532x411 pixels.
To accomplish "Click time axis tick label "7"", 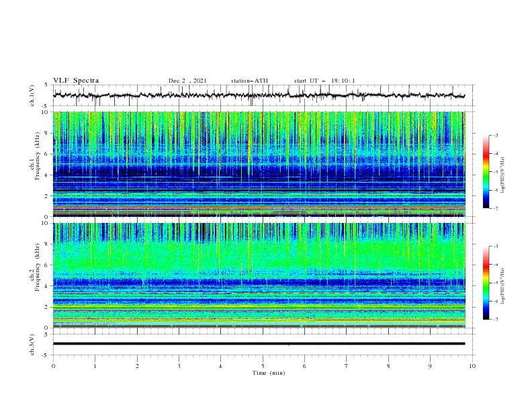I will coord(347,366).
